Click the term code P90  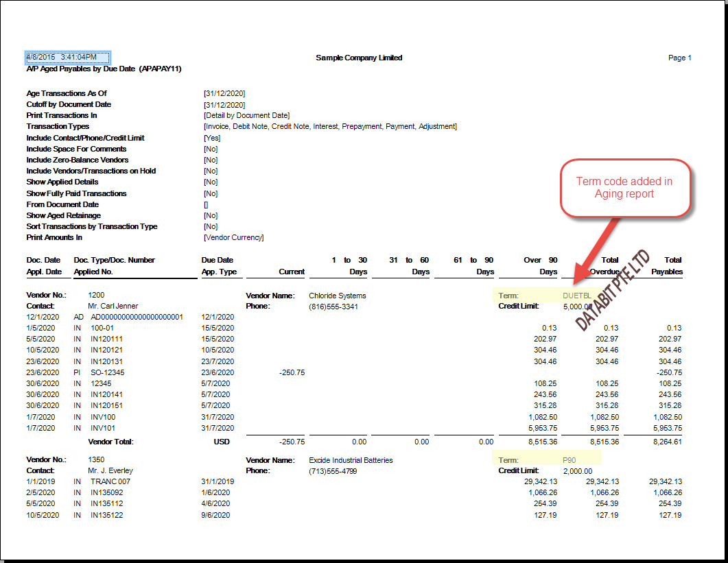570,460
